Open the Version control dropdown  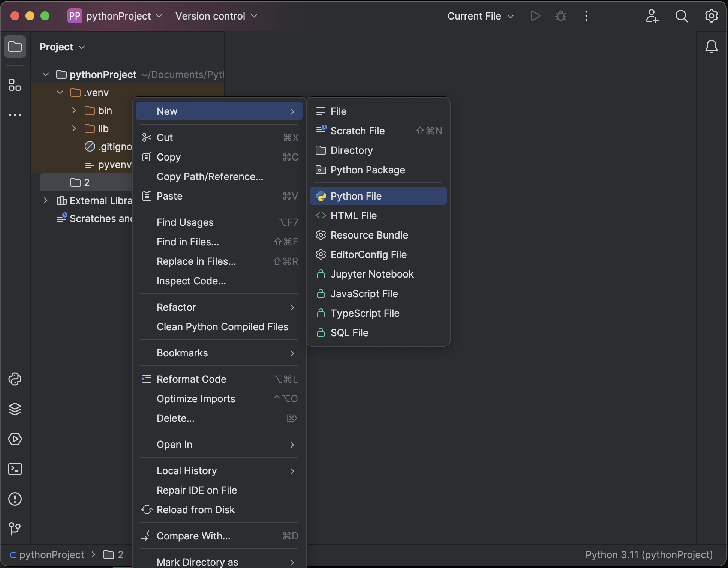[x=216, y=16]
